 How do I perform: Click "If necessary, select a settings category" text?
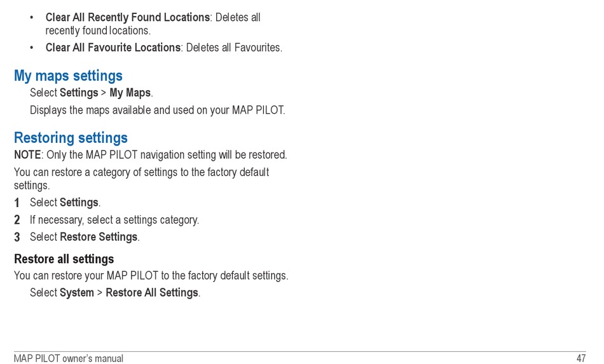click(x=114, y=220)
